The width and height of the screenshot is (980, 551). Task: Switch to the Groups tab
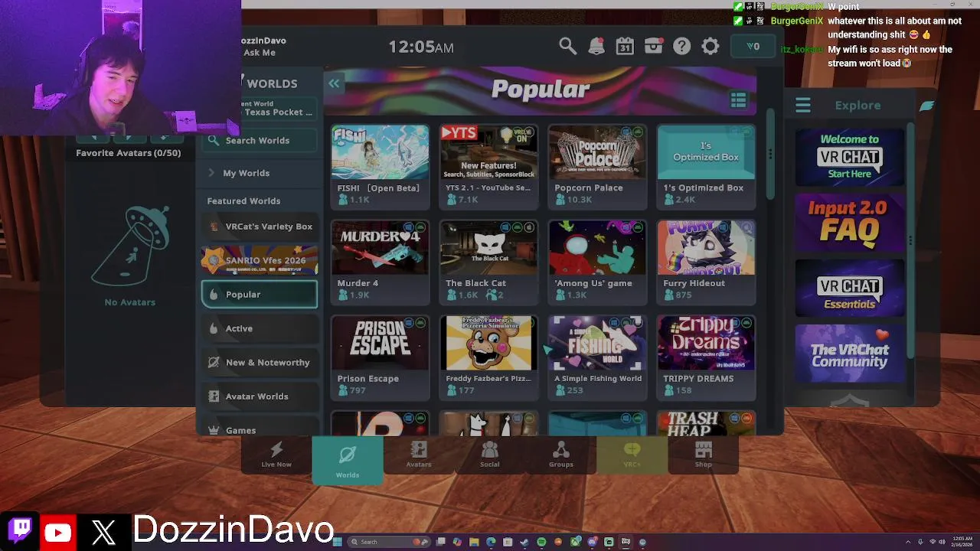click(561, 455)
